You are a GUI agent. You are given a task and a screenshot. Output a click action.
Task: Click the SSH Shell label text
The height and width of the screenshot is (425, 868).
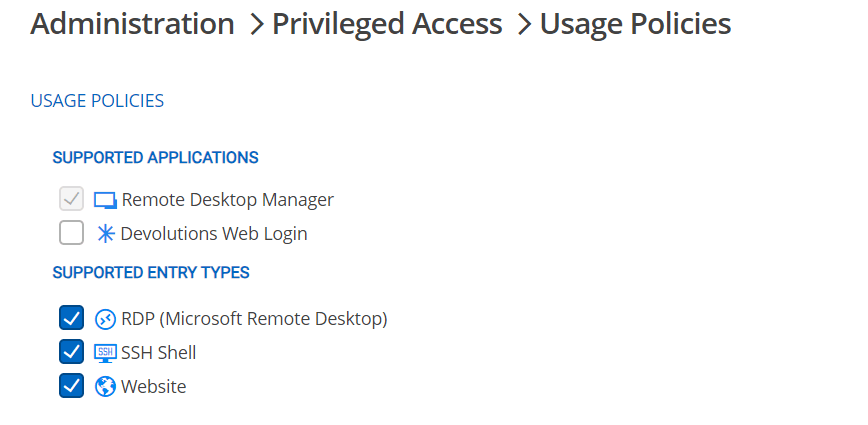click(x=159, y=353)
